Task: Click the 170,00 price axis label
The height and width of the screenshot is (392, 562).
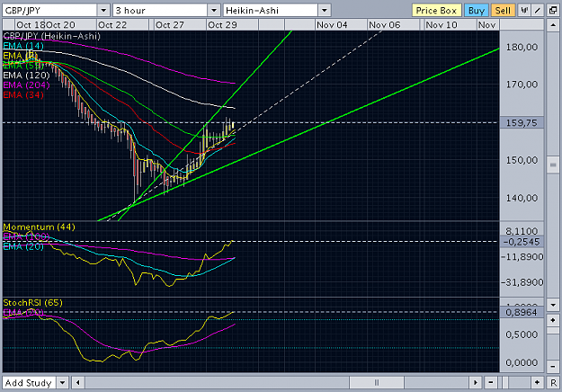Action: (x=522, y=85)
